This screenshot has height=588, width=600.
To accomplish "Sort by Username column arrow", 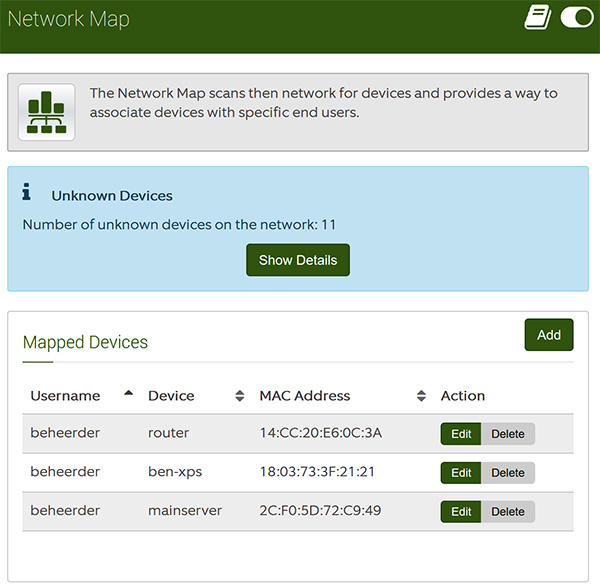I will (129, 393).
